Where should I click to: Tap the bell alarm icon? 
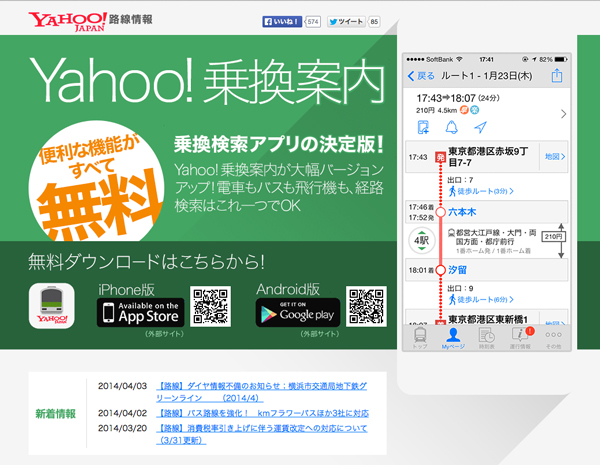click(x=451, y=127)
